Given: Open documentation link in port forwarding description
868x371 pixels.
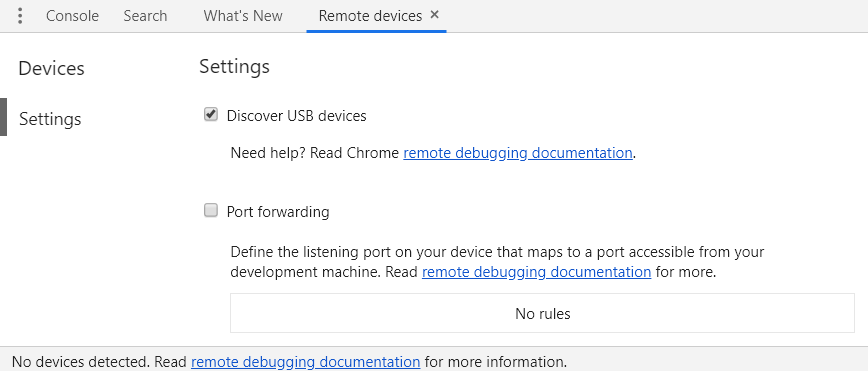Looking at the screenshot, I should point(536,272).
